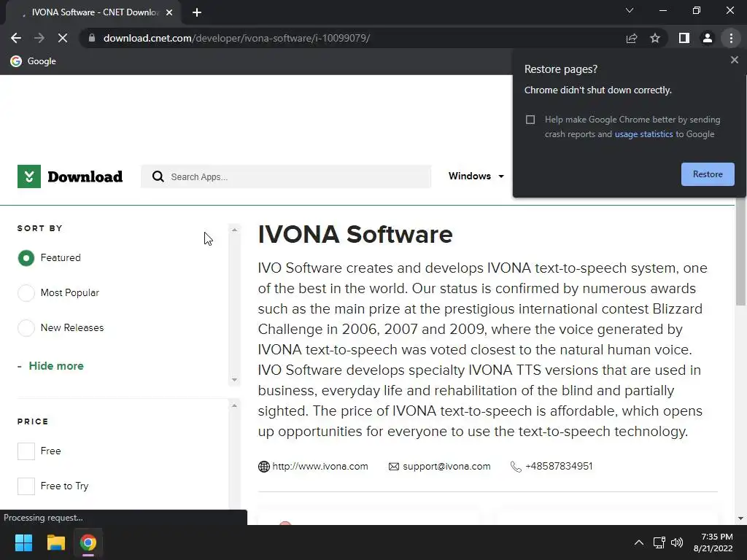Open the tab search chevron

[x=630, y=10]
